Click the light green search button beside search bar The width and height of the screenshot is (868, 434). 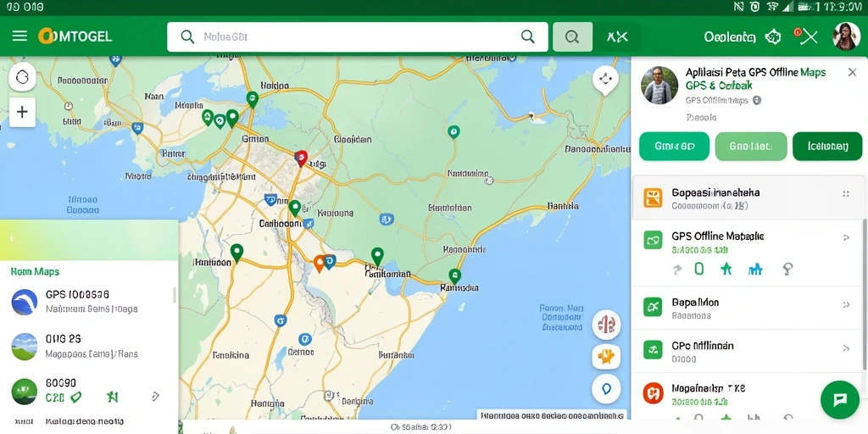(x=572, y=37)
